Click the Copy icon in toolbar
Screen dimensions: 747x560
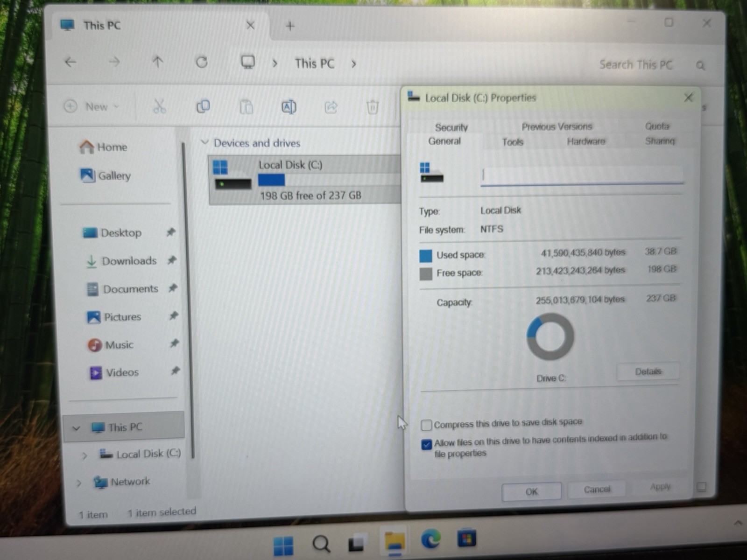tap(203, 107)
